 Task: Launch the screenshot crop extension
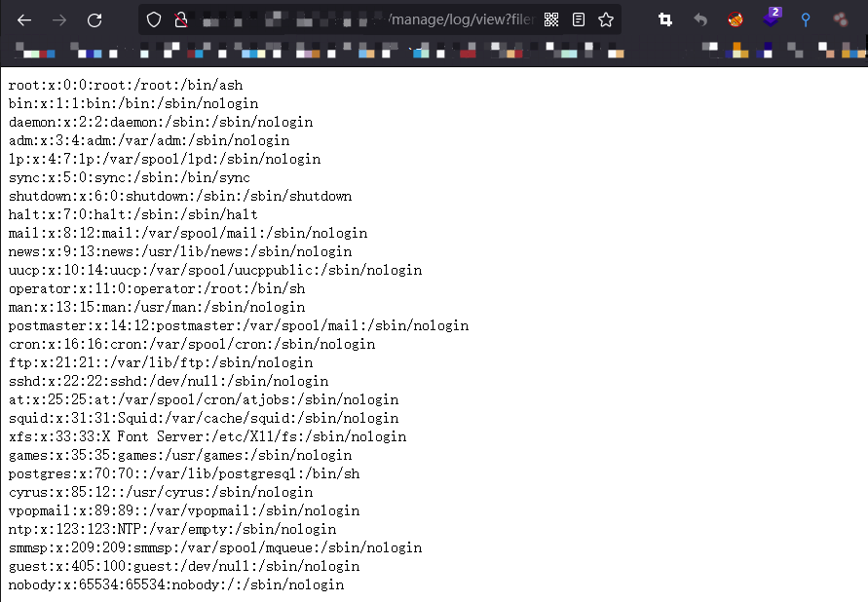663,19
